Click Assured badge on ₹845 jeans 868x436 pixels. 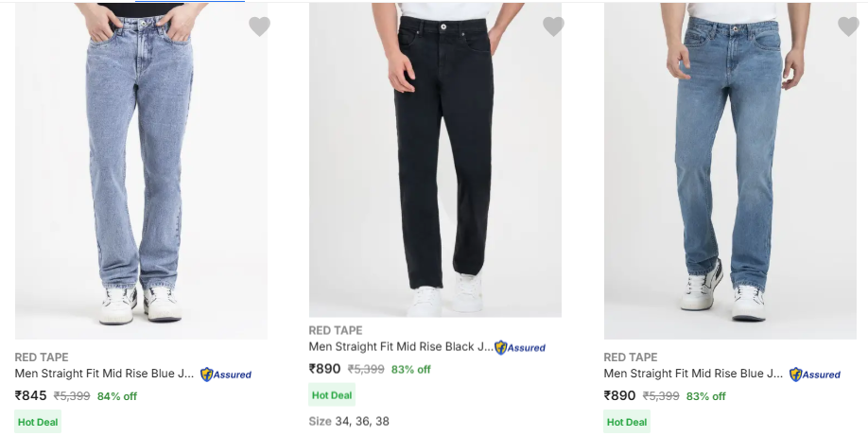pyautogui.click(x=226, y=375)
